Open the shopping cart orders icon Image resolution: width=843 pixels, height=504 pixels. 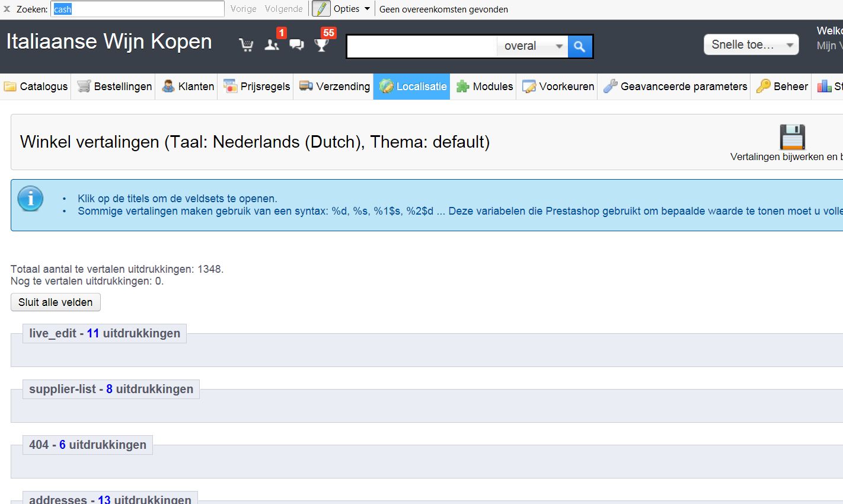click(246, 45)
